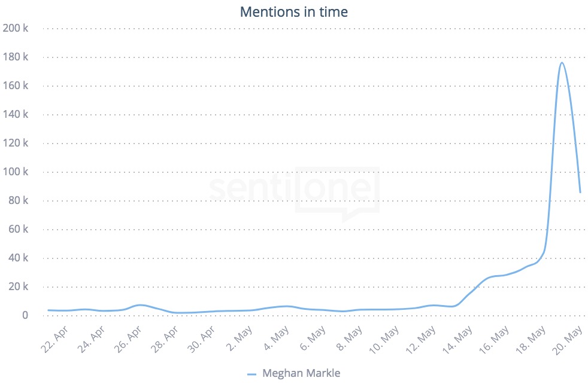Click the blue legend line marker
Screen dimensions: 588x390
[x=251, y=374]
